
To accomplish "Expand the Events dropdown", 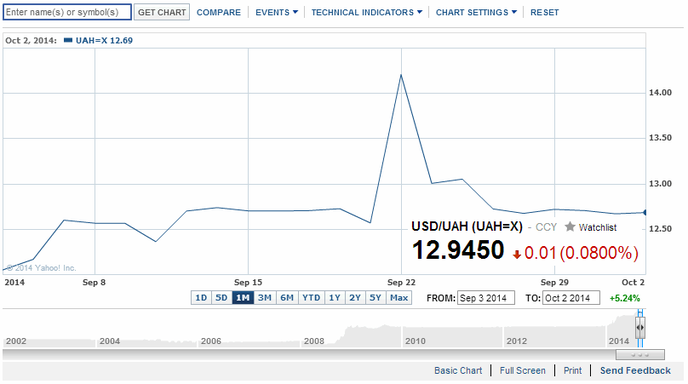I will point(276,12).
